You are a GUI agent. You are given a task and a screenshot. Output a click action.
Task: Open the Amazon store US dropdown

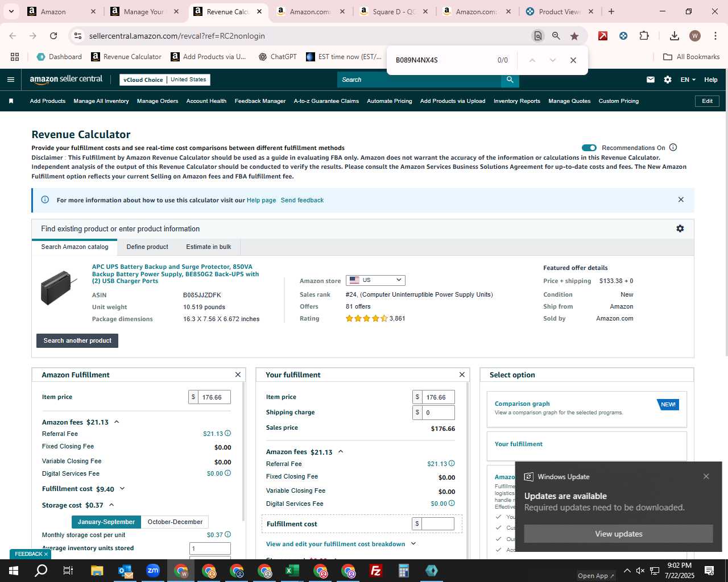tap(375, 280)
